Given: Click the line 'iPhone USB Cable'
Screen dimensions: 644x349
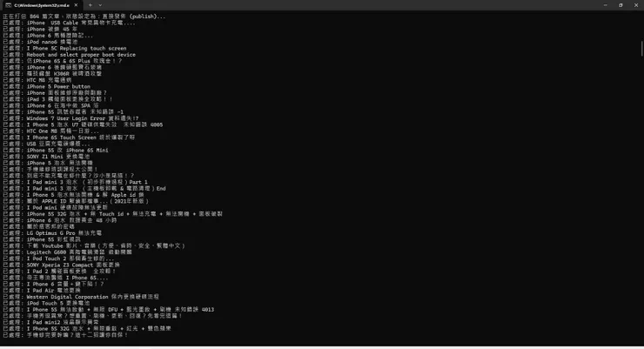Looking at the screenshot, I should (x=69, y=23).
